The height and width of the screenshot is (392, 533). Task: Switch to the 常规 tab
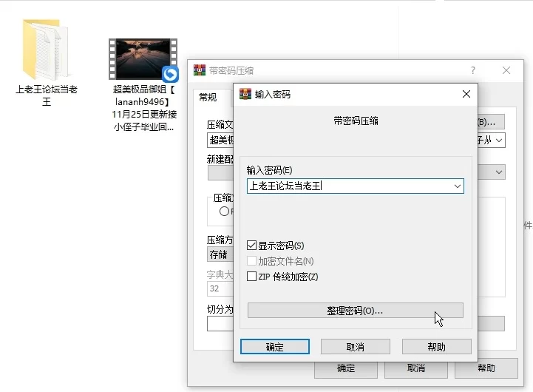[208, 98]
